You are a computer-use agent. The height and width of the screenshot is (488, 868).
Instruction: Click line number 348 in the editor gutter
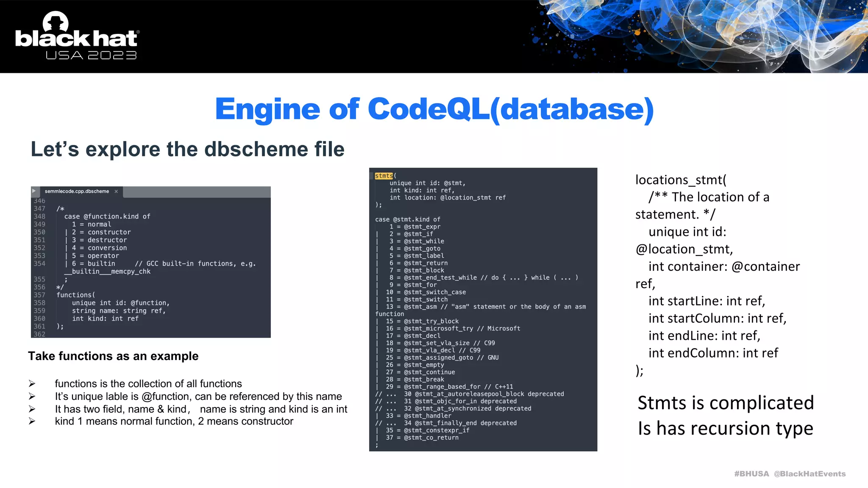39,216
